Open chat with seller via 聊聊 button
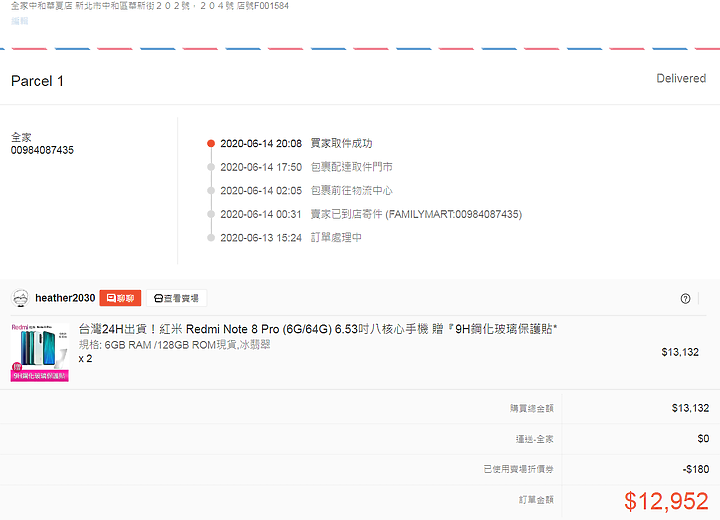 coord(120,298)
